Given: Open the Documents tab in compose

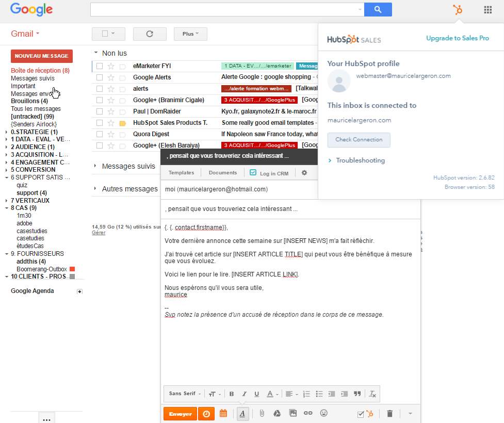Looking at the screenshot, I should point(223,173).
